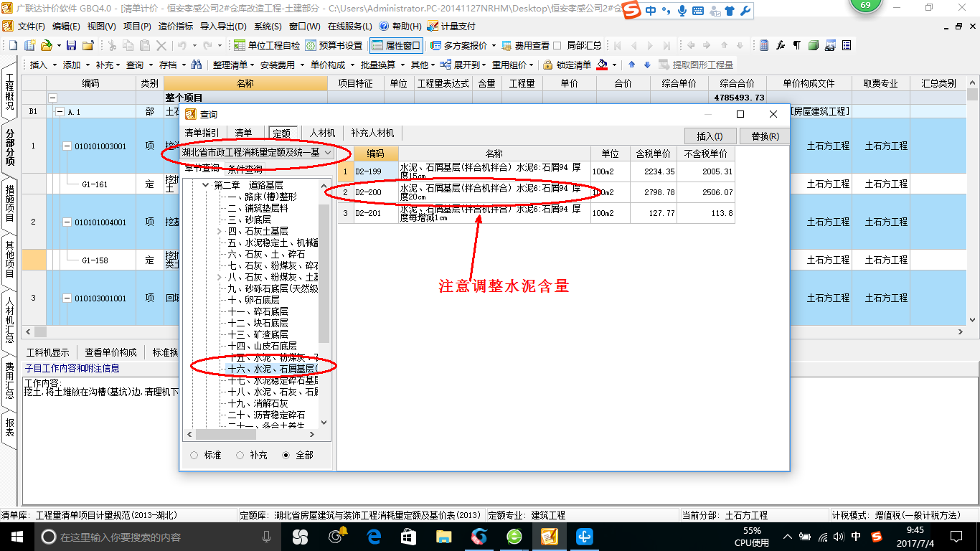Switch to 工料机显示 tab
Image resolution: width=980 pixels, height=551 pixels.
48,352
